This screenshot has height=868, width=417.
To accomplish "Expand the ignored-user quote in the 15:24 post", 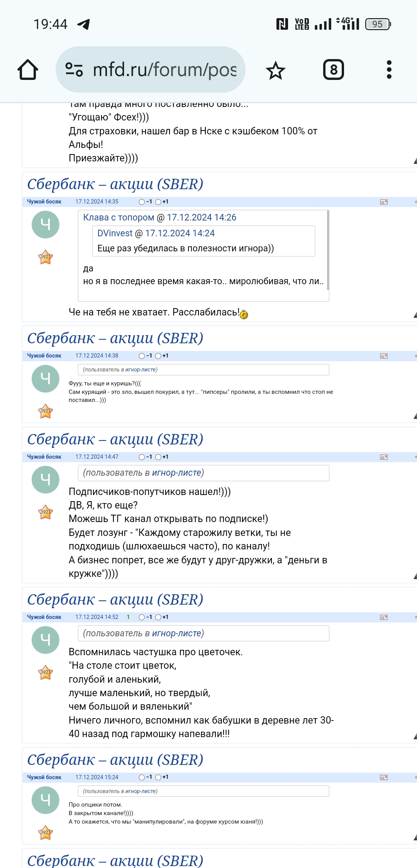I will (x=203, y=791).
